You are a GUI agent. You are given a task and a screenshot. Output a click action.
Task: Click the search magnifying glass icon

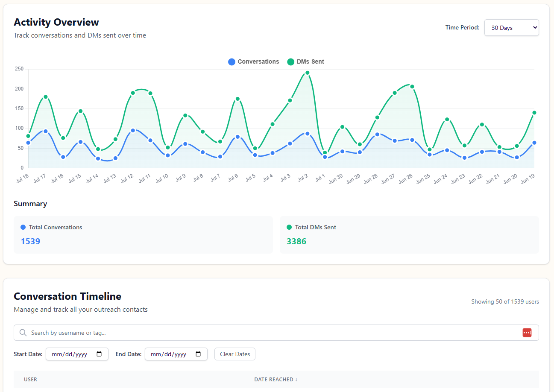(23, 332)
